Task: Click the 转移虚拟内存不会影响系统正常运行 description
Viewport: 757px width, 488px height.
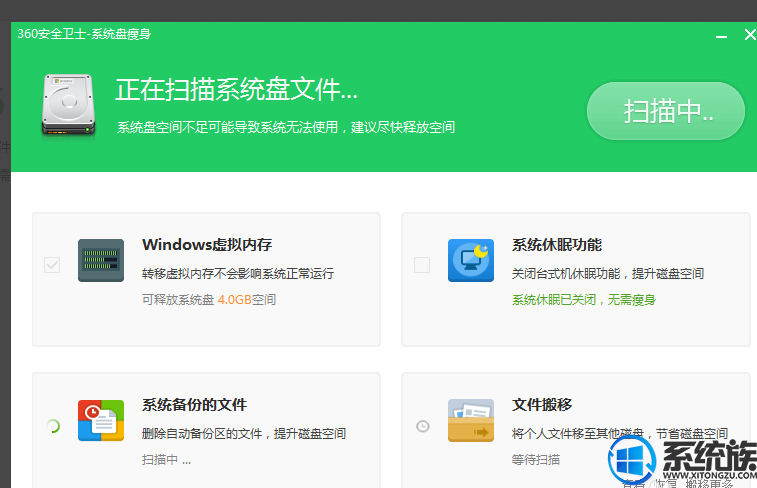Action: tap(238, 274)
